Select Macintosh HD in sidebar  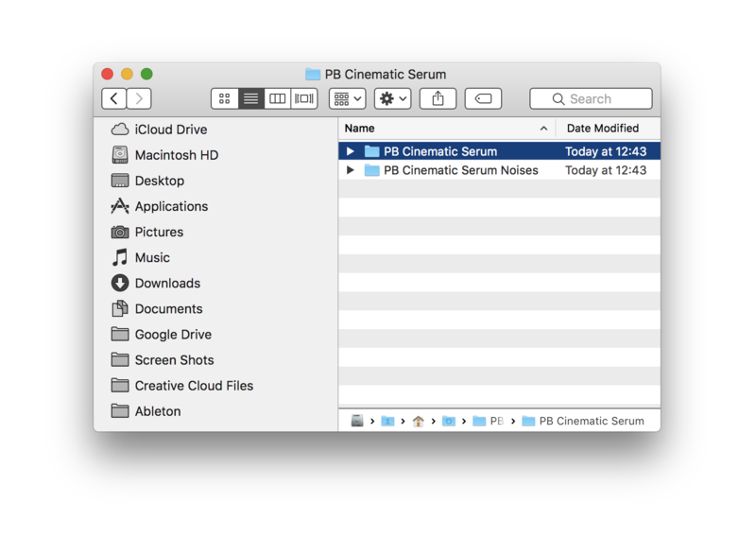(176, 155)
